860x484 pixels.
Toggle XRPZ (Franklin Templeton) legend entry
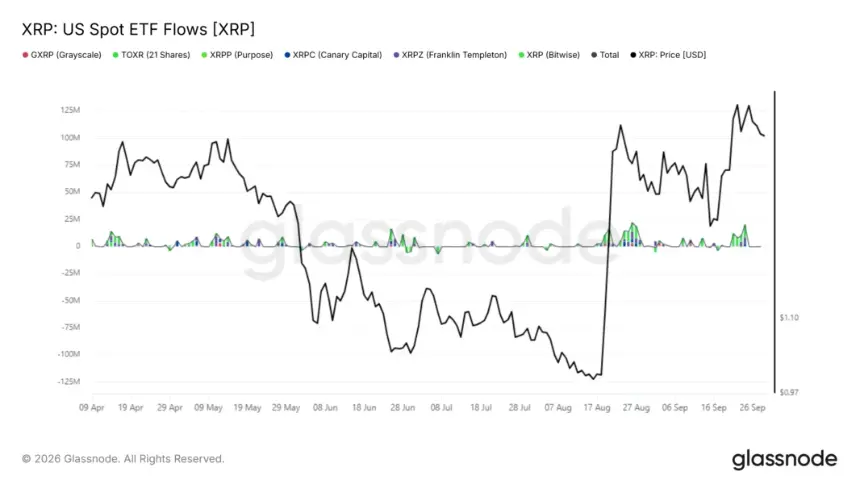(x=450, y=55)
